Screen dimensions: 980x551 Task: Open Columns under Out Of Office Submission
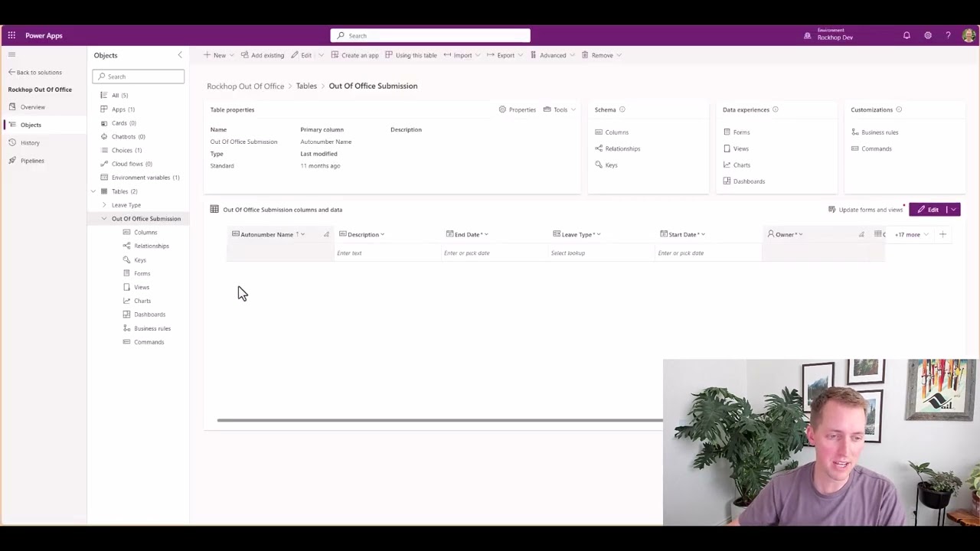click(140, 233)
